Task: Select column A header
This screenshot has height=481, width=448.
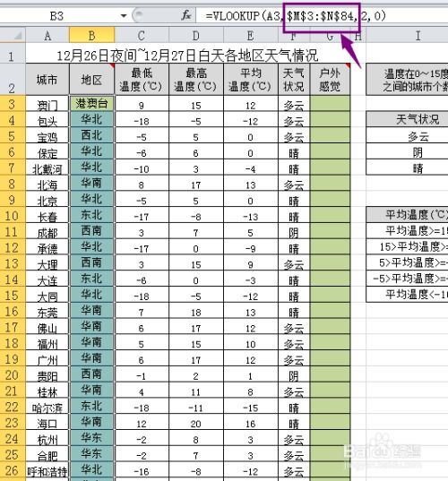Action: tap(47, 36)
